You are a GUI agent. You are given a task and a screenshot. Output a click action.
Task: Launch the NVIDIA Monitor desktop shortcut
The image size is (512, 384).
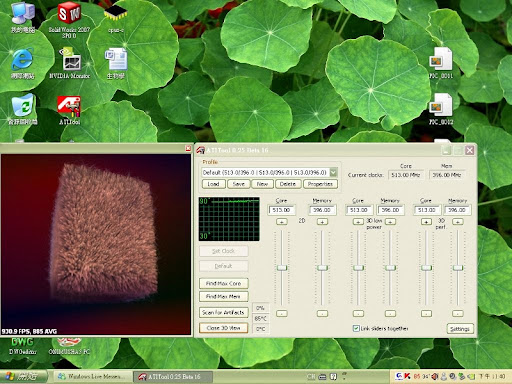pyautogui.click(x=69, y=63)
